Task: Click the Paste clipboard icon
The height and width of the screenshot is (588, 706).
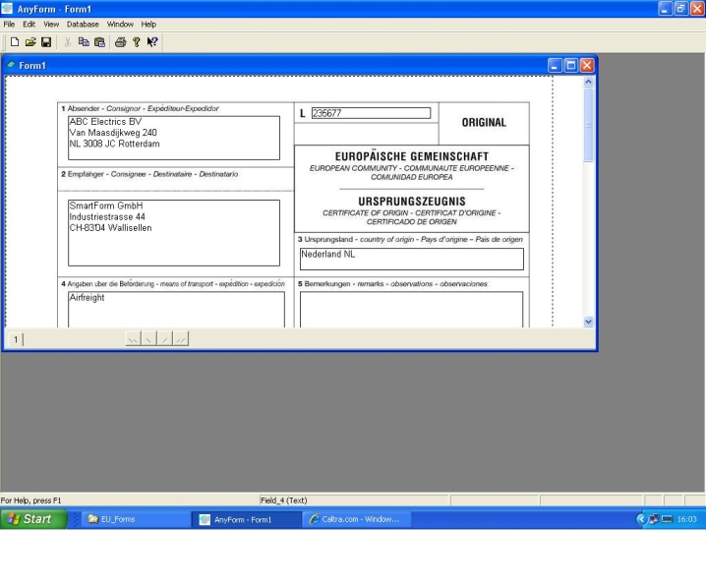Action: click(x=101, y=42)
